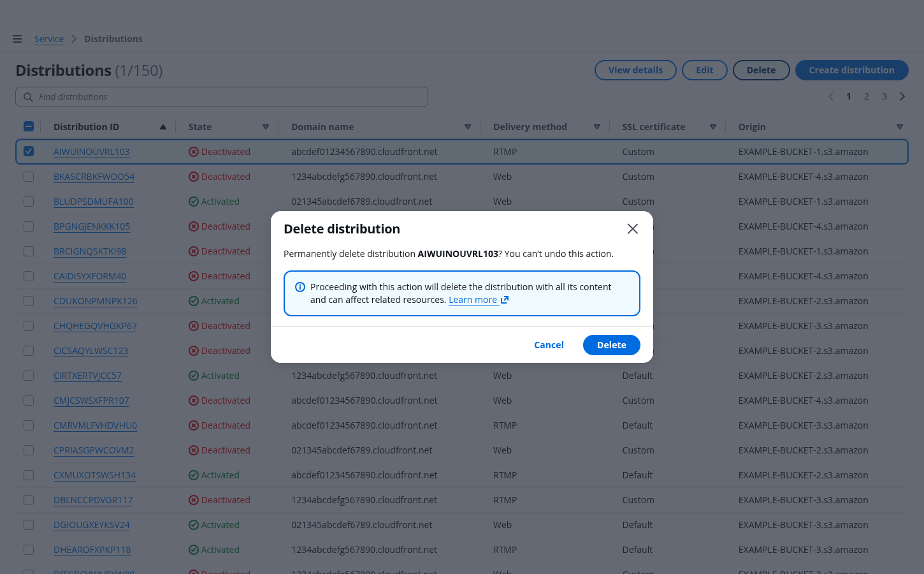
Task: Click the Activated status icon for CXMUXOTSWSH134
Action: tap(194, 475)
